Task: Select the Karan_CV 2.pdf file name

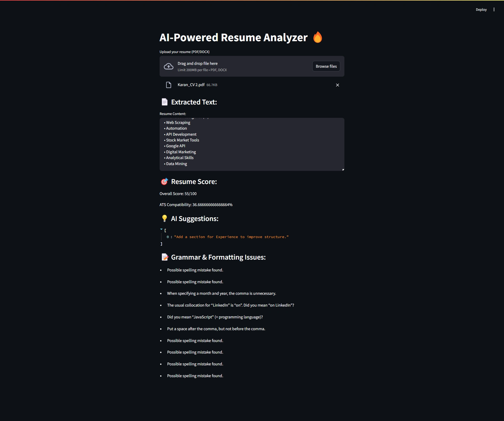Action: pyautogui.click(x=191, y=85)
